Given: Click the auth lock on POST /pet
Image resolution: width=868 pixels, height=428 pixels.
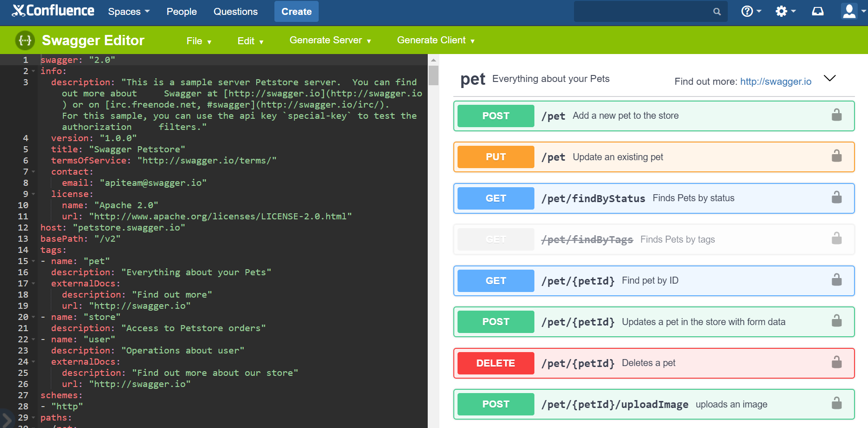Looking at the screenshot, I should coord(837,115).
